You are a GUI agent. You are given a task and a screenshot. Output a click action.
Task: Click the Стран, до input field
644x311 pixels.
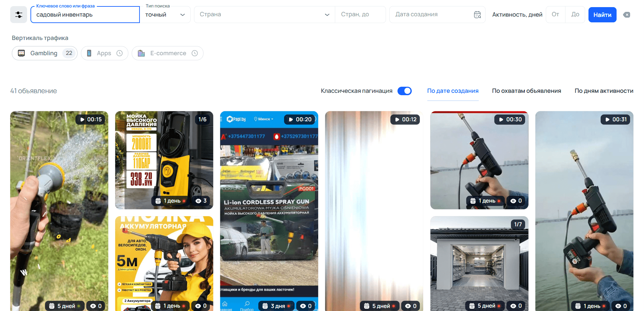360,15
